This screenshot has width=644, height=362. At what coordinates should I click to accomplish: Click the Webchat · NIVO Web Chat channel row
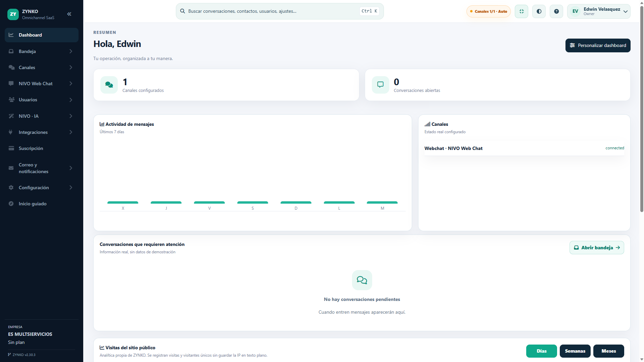pyautogui.click(x=524, y=148)
